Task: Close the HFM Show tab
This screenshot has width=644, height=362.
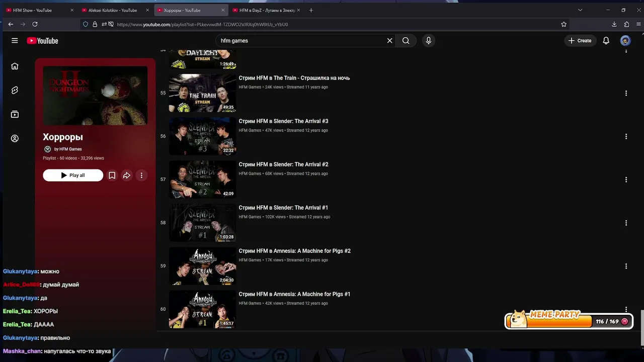Action: coord(72,10)
